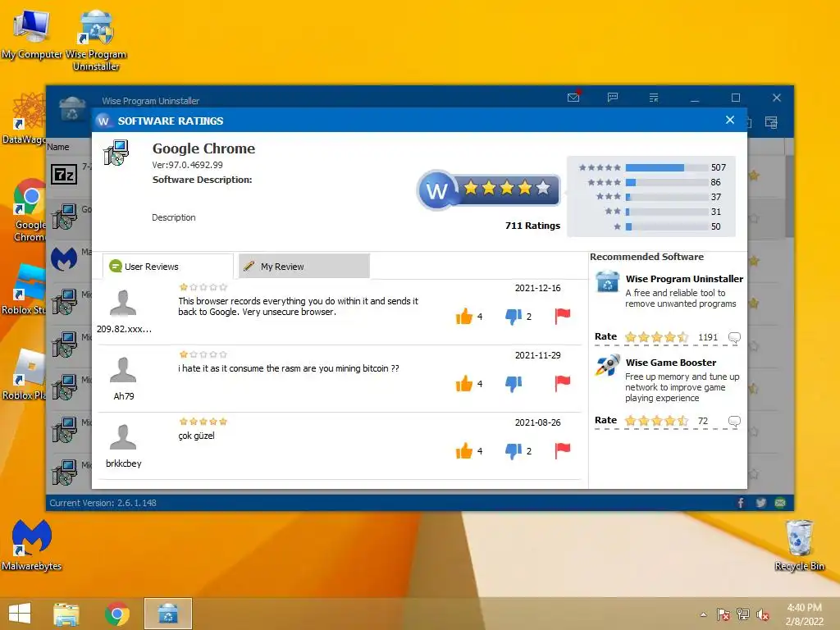Click Wise Program Uninstaller taskbar button
Viewport: 840px width, 630px height.
click(x=168, y=614)
